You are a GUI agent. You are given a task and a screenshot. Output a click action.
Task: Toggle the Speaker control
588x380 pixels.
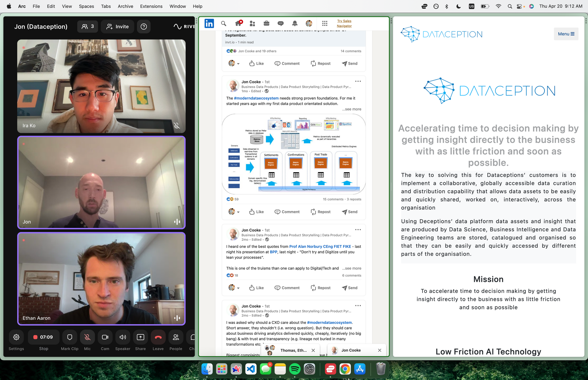pos(123,337)
